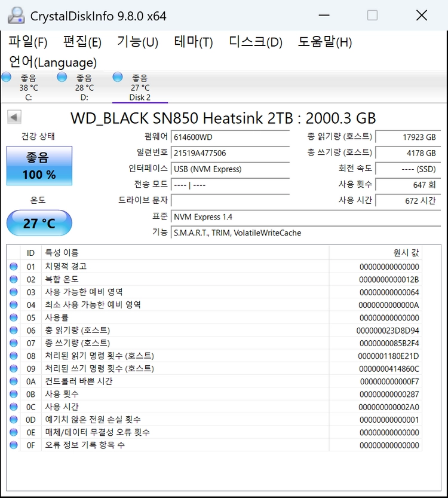448x498 pixels.
Task: Click status dot of row 0A 컨트롤러 바쁜 시간
Action: (14, 381)
